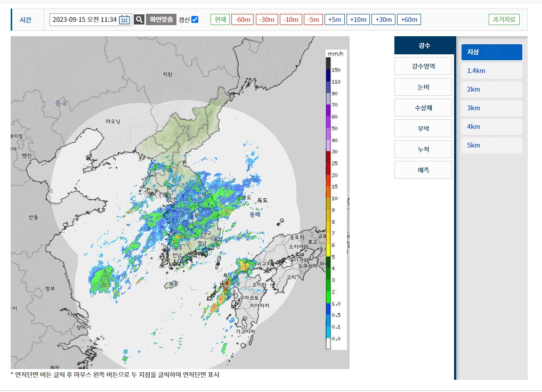542x392 pixels.
Task: Open the 과거자료 past data archive
Action: pyautogui.click(x=504, y=19)
